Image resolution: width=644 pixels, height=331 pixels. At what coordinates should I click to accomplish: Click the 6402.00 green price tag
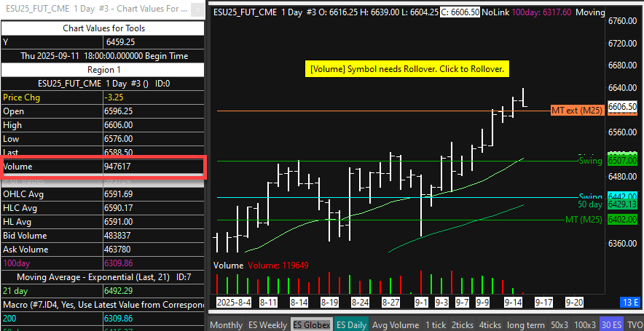pos(622,220)
